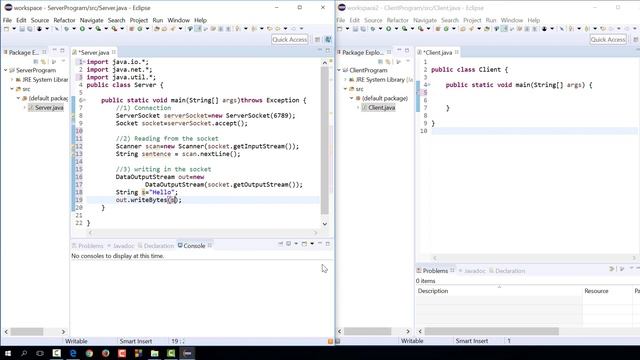Switch to Problems tab in Server window
Viewport: 640px width, 360px height.
tap(88, 246)
